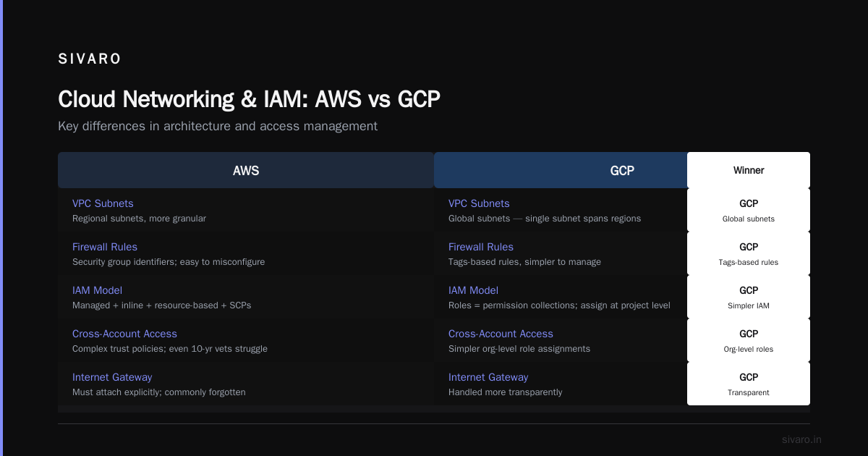
Task: Click the title 'Cloud Networking & IAM: AWS vs GCP'
Action: [x=249, y=99]
